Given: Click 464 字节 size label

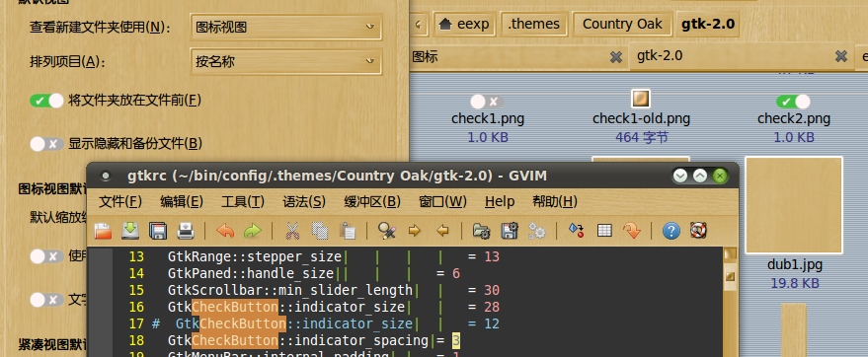Looking at the screenshot, I should click(x=641, y=137).
